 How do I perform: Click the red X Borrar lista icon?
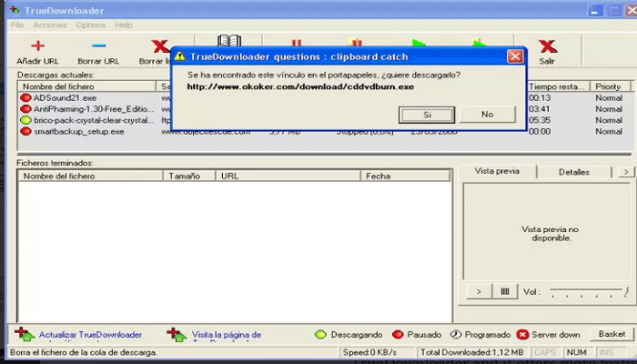click(159, 45)
